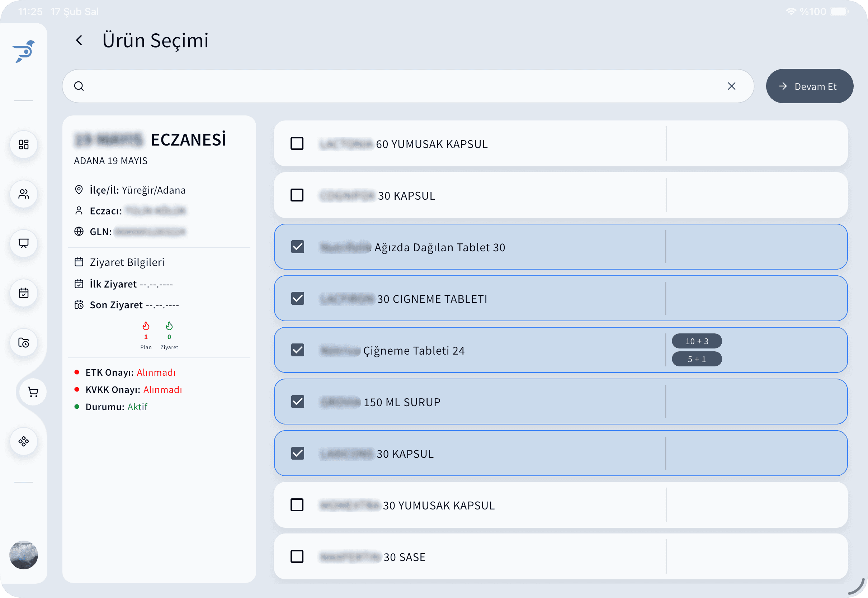The width and height of the screenshot is (868, 598).
Task: Click the app logo bird icon
Action: coord(24,51)
